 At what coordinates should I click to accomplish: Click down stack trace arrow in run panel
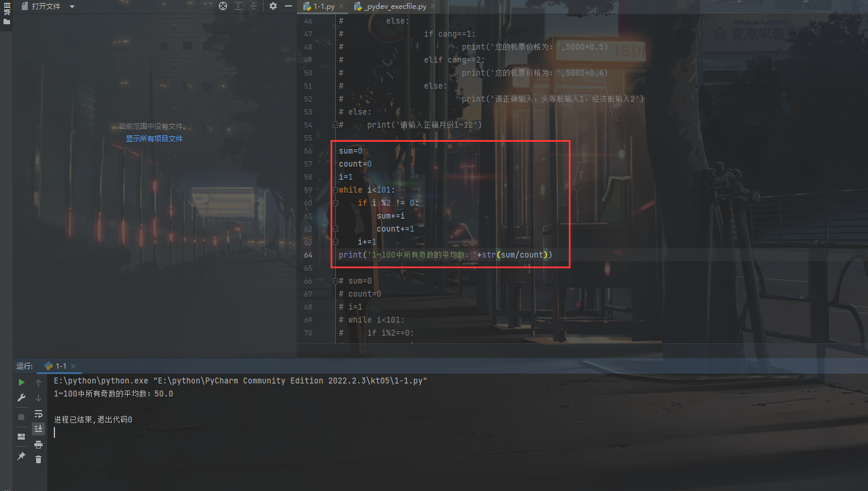point(38,398)
